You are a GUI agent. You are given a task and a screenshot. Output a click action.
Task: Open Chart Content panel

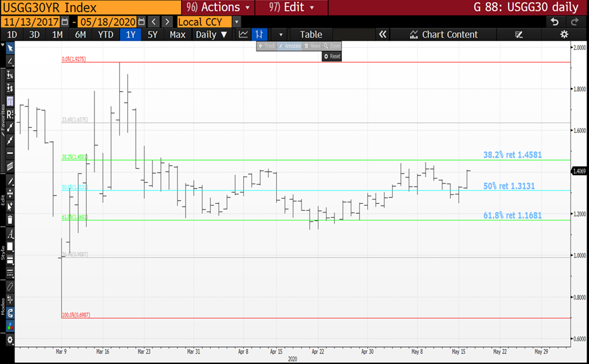point(444,35)
